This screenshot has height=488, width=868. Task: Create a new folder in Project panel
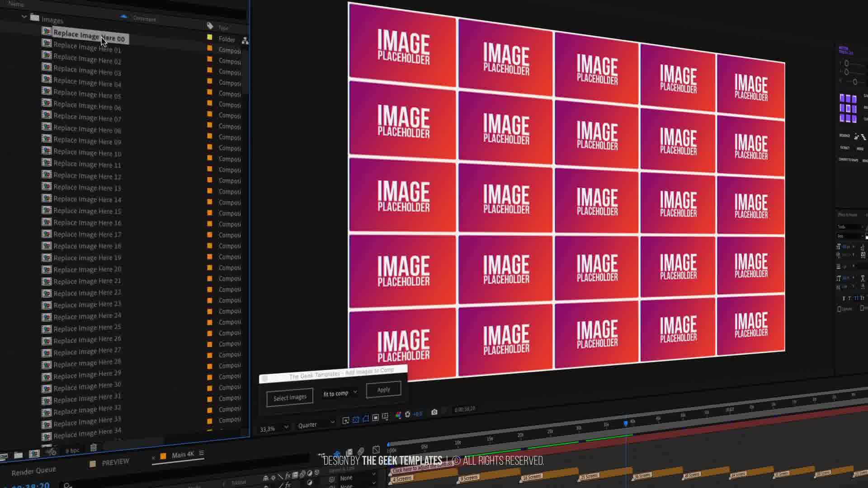tap(18, 455)
